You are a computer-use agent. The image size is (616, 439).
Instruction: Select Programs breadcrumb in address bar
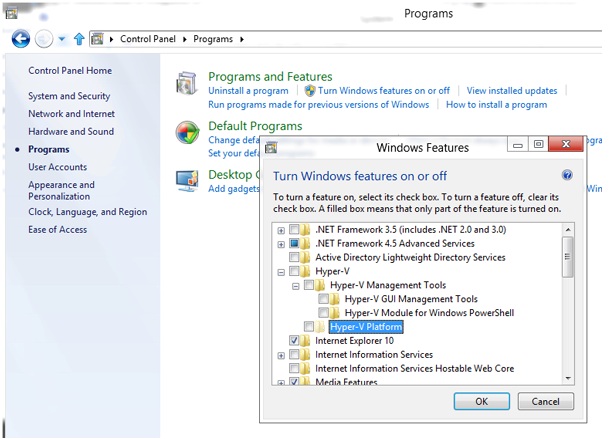[213, 39]
